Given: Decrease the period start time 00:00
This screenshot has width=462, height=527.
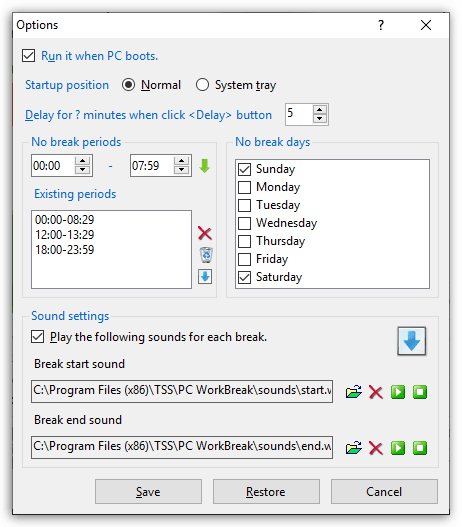Looking at the screenshot, I should (82, 170).
